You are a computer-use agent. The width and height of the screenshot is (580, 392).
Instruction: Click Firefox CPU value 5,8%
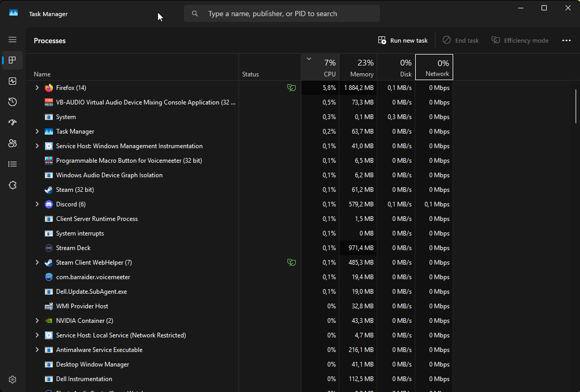pyautogui.click(x=329, y=88)
